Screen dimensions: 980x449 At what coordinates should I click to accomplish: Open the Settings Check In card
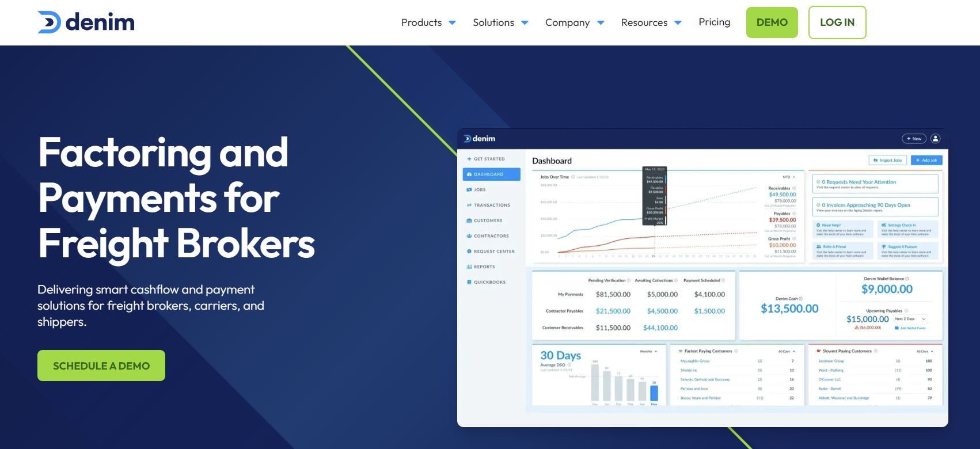908,229
